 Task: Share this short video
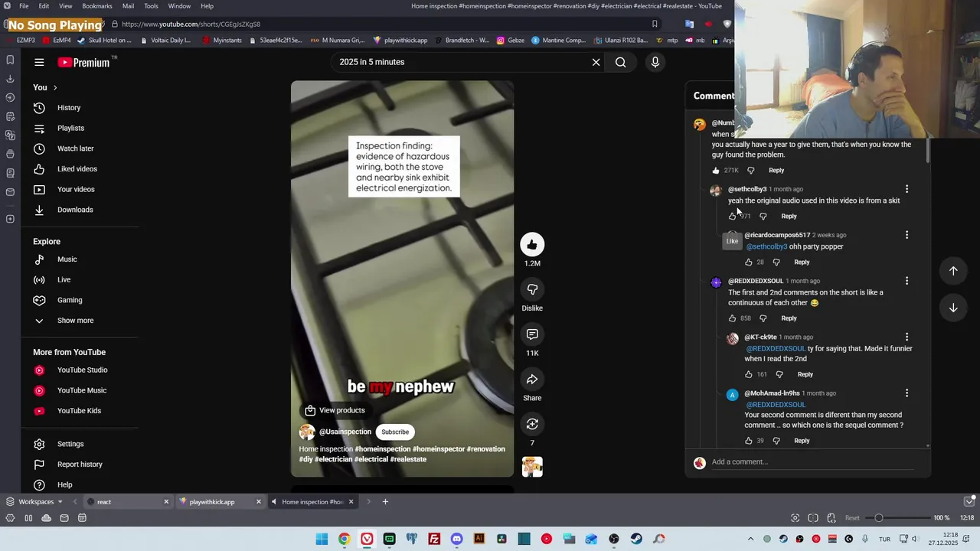coord(532,380)
